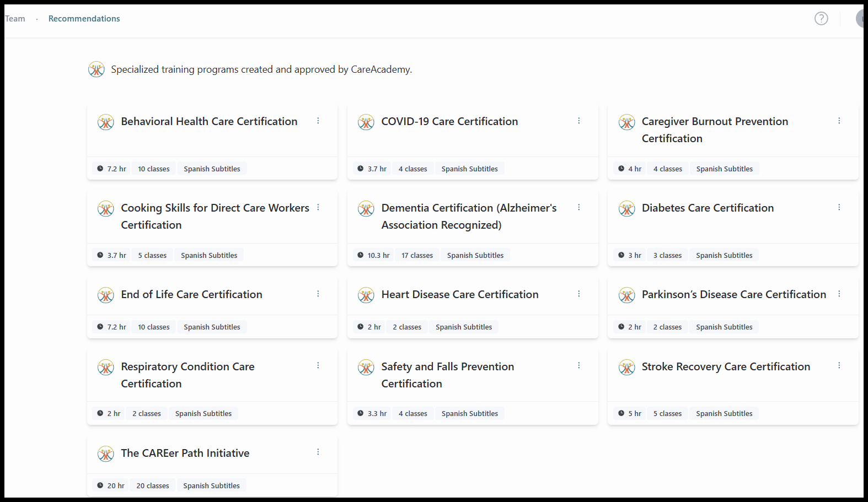Screen dimensions: 868x502
Task: Open more options for End of Life Care Certification
Action: coord(318,294)
